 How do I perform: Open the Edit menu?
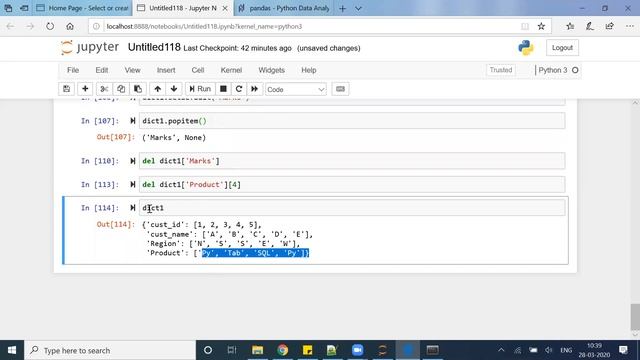click(102, 70)
